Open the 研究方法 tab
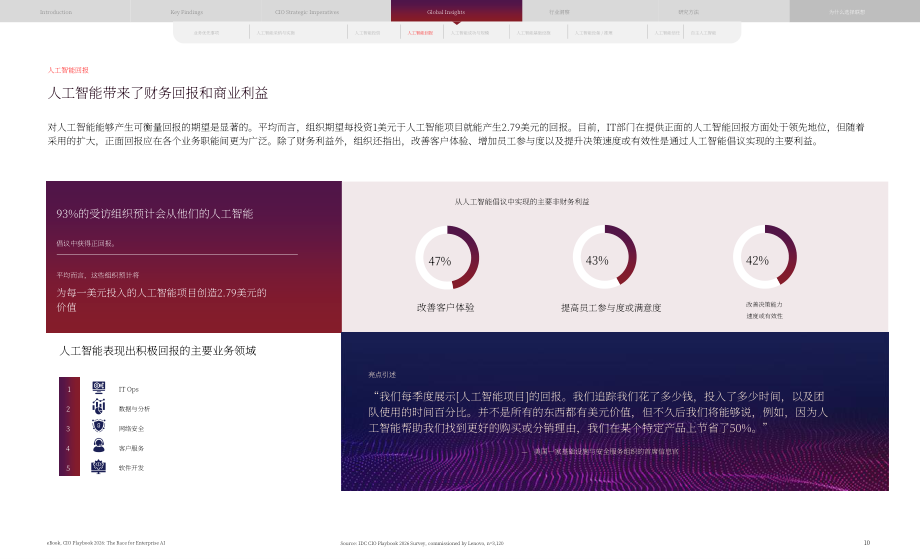Image resolution: width=920 pixels, height=559 pixels. (688, 12)
